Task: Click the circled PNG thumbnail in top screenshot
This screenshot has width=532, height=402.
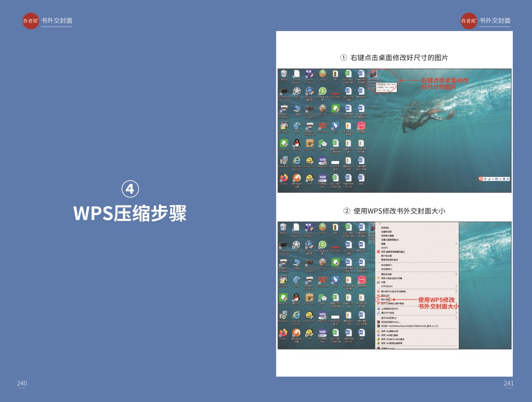Action: (373, 75)
